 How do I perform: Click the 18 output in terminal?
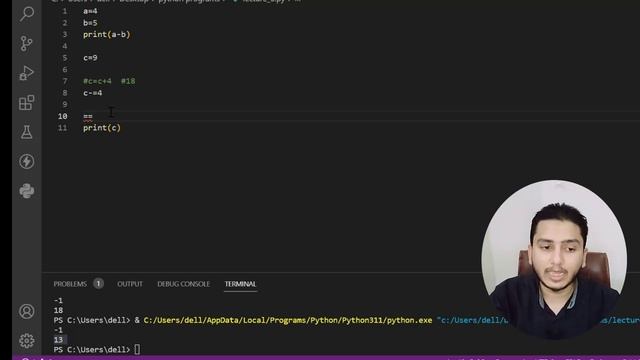(x=58, y=310)
